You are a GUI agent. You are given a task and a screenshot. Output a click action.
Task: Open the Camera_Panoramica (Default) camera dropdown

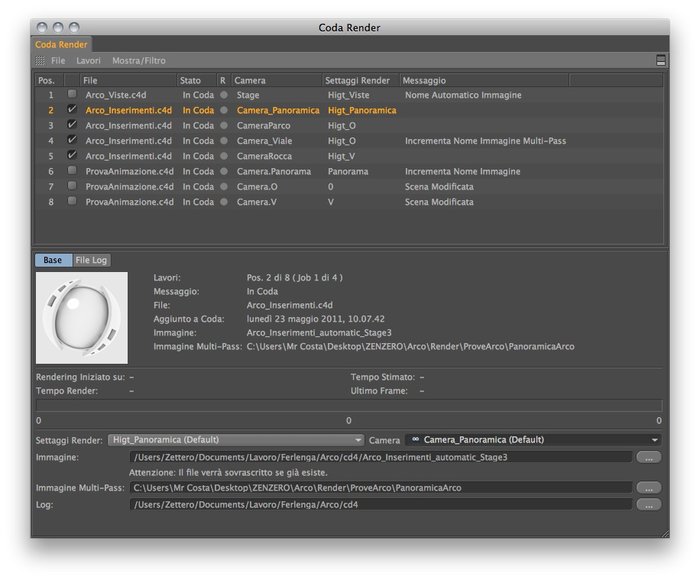[x=533, y=440]
